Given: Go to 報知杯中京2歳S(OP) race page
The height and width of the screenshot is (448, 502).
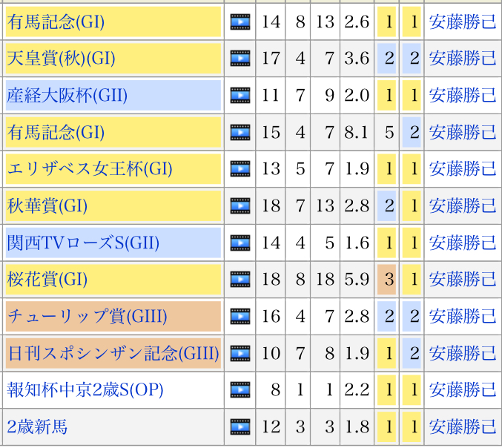Looking at the screenshot, I should [85, 390].
